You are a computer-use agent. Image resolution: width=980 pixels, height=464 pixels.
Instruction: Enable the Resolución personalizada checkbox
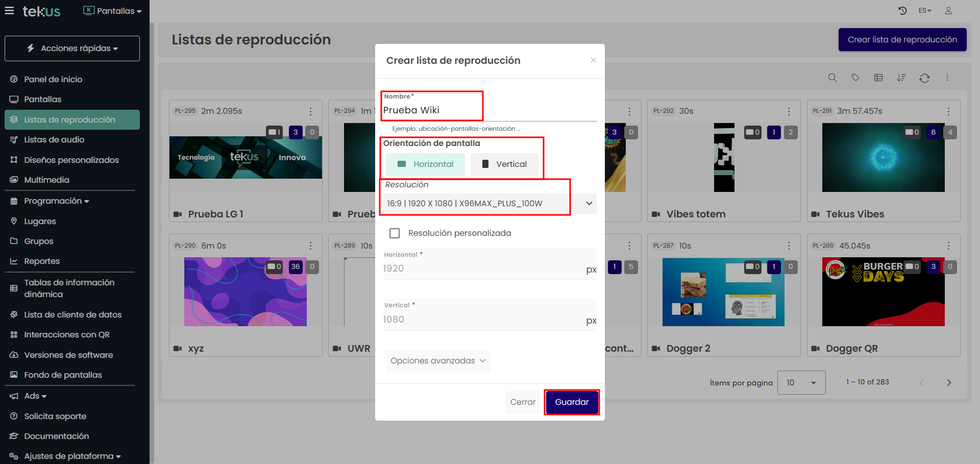(x=395, y=233)
